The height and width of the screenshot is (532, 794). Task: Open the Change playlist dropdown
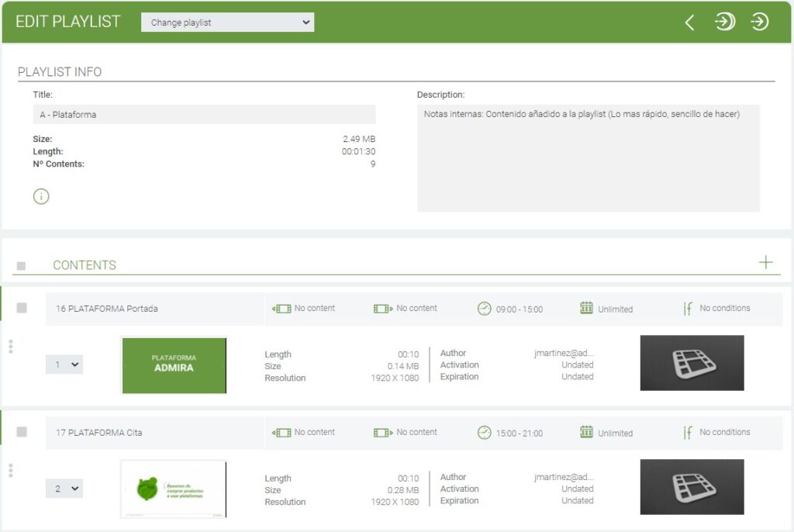[x=227, y=22]
